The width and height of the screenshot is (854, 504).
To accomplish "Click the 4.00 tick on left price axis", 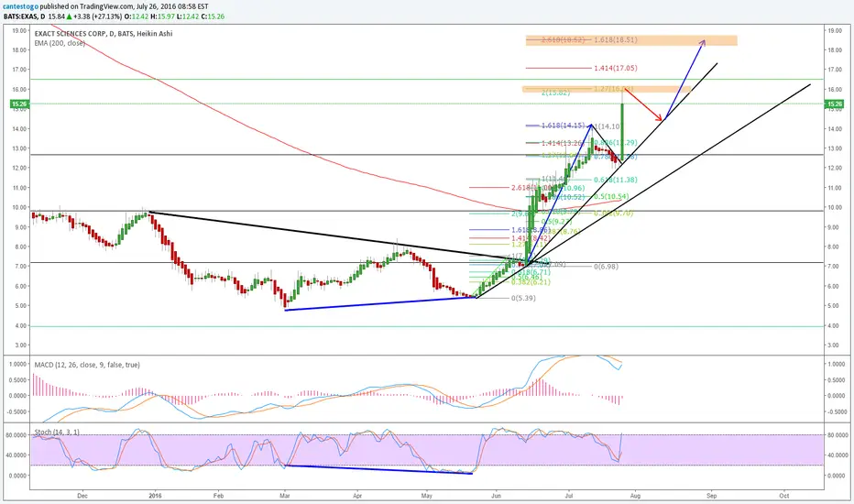I will click(x=20, y=326).
